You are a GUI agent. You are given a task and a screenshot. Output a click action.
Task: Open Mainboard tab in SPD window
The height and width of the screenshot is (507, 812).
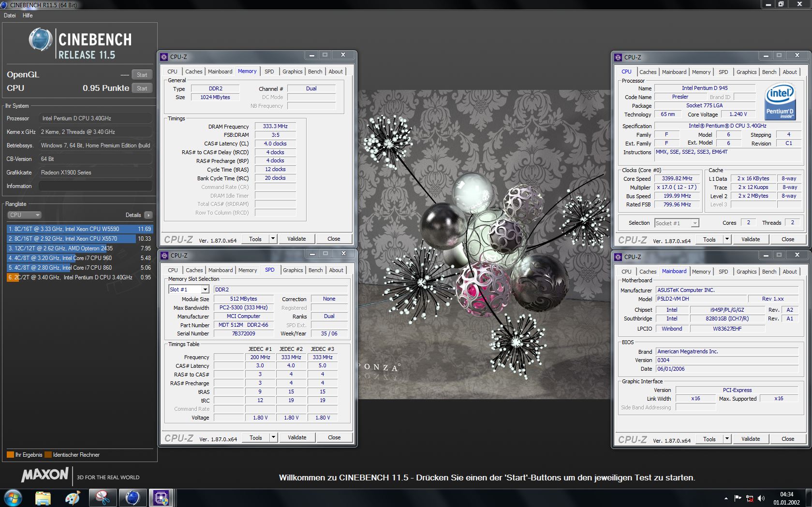[221, 270]
